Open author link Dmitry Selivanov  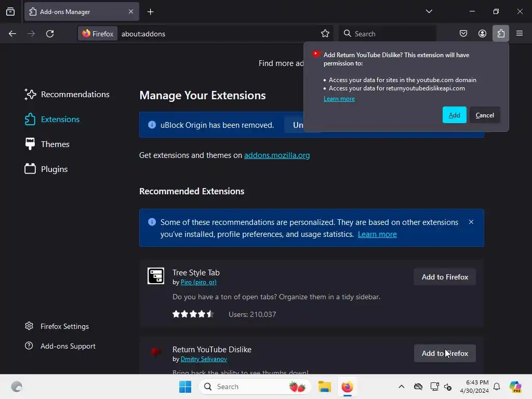click(204, 359)
